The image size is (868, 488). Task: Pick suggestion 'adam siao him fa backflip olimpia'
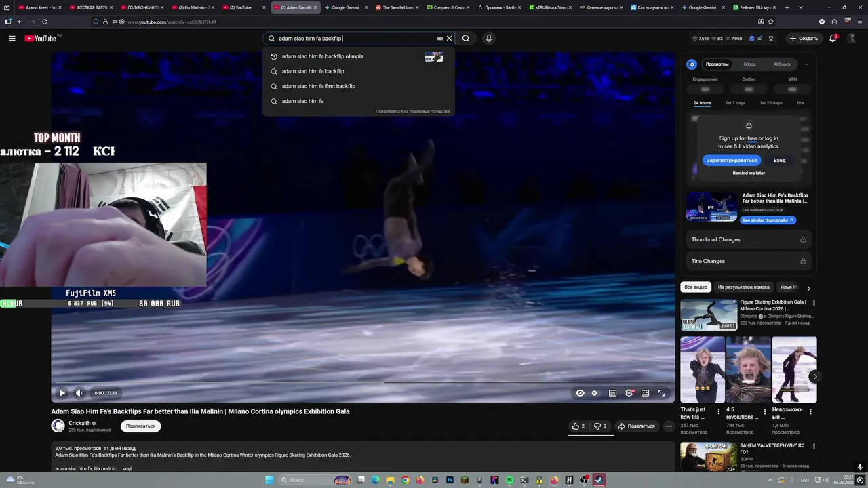click(357, 56)
